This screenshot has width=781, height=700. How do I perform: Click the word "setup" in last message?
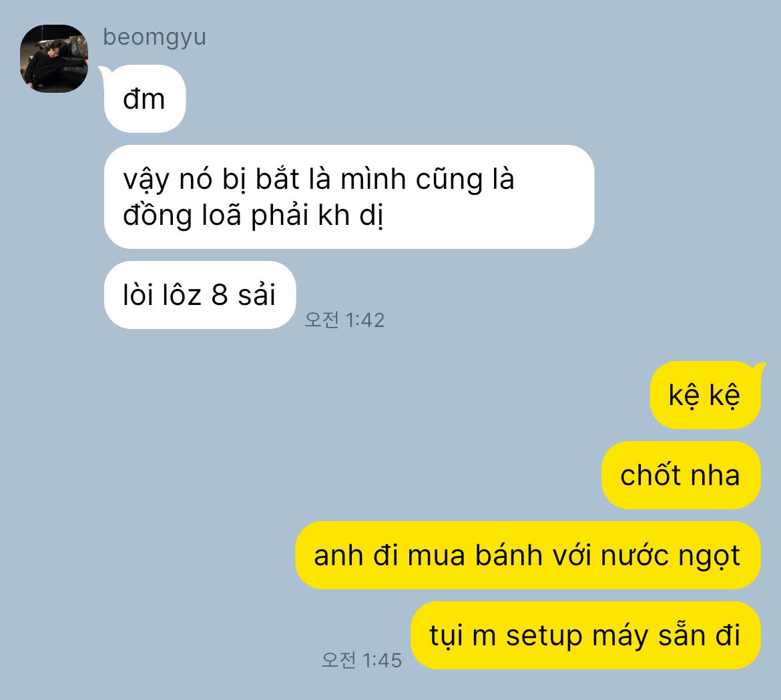pyautogui.click(x=544, y=637)
